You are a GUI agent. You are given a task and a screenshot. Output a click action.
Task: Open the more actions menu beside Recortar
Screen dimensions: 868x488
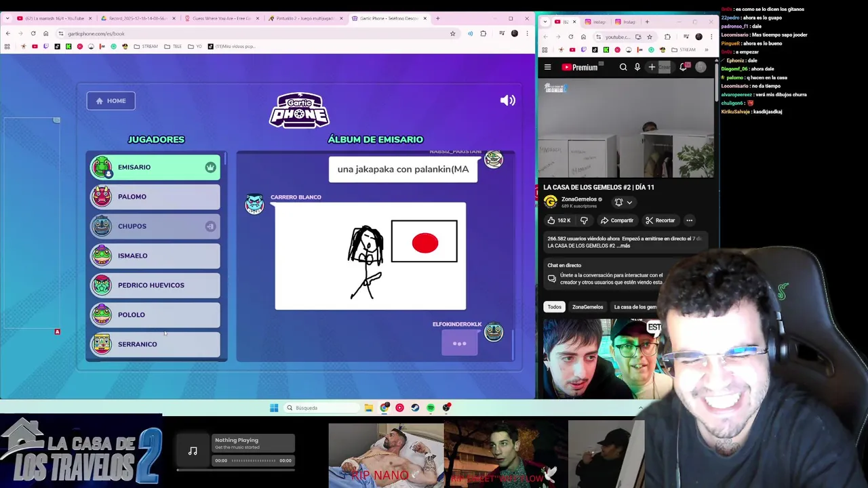tap(689, 220)
